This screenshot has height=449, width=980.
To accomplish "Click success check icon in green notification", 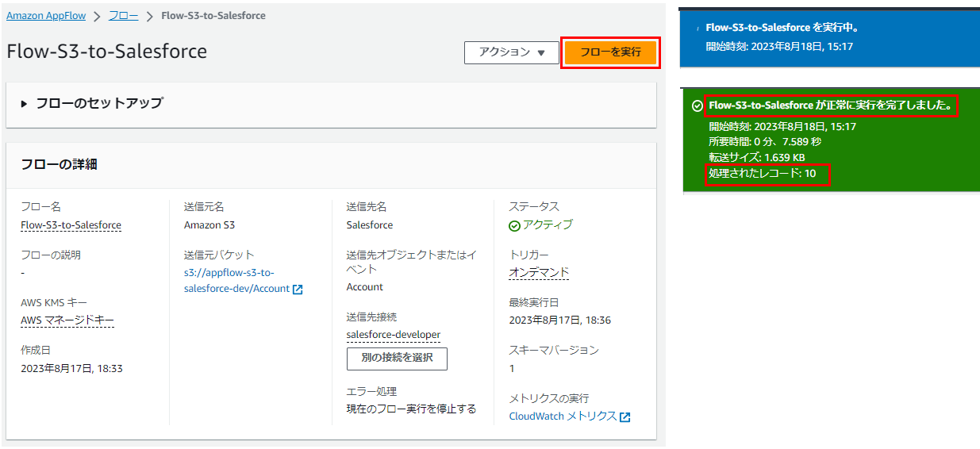I will pyautogui.click(x=697, y=106).
